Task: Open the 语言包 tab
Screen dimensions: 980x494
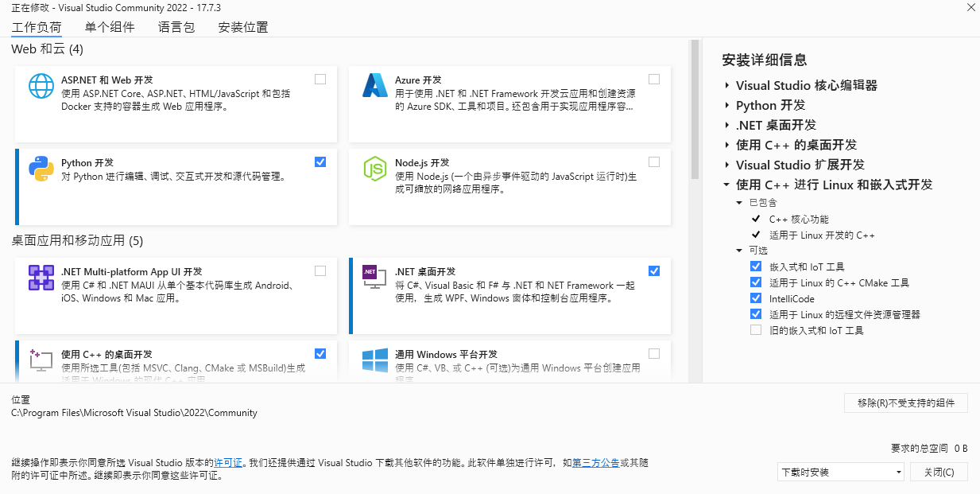Action: coord(176,26)
